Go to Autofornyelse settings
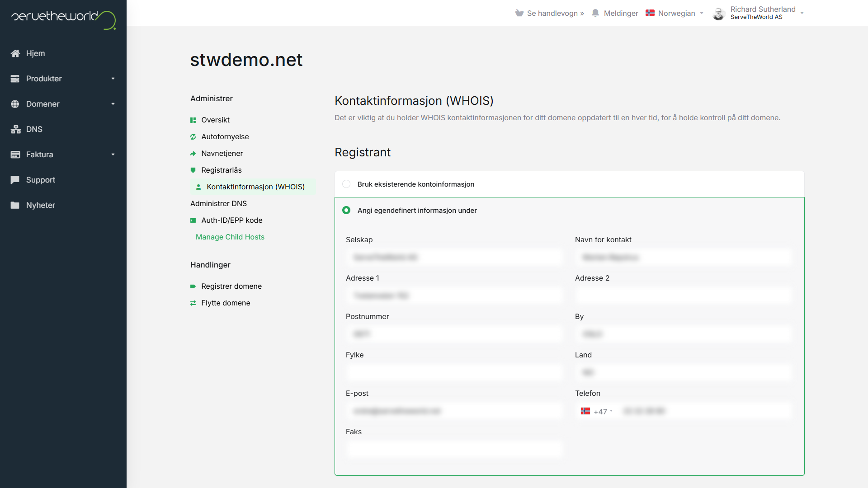This screenshot has height=488, width=868. (225, 137)
